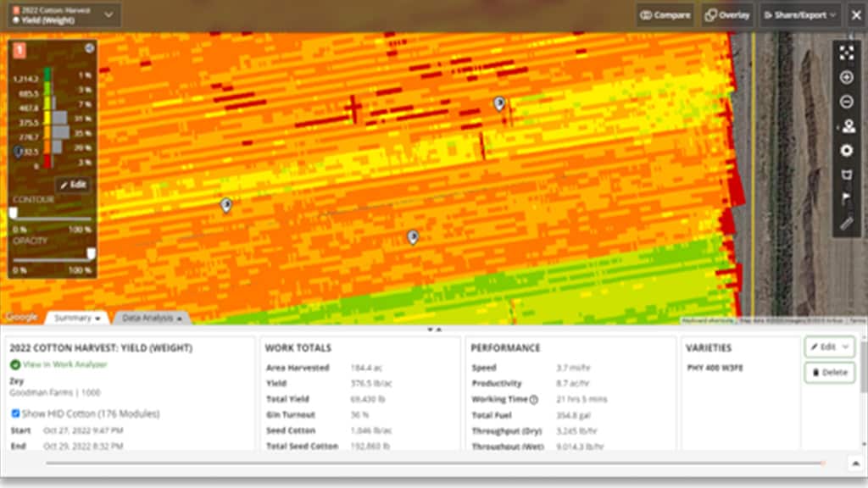Click the legend Edit button
Screen dimensions: 868x488
(x=73, y=184)
